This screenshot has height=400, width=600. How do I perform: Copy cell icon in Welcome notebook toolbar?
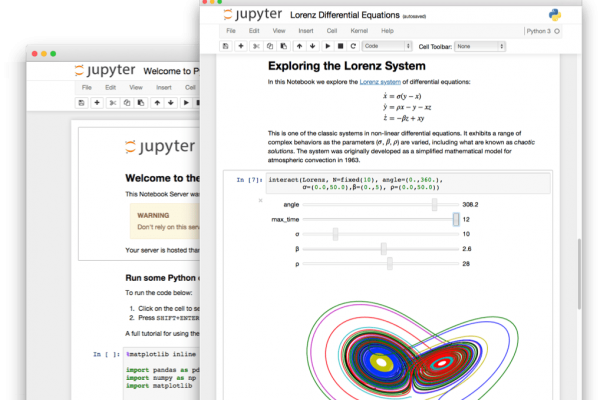tap(127, 103)
